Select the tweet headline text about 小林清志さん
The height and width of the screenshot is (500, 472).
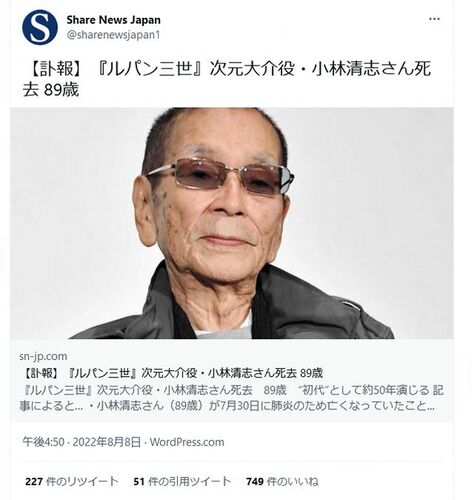click(x=227, y=79)
